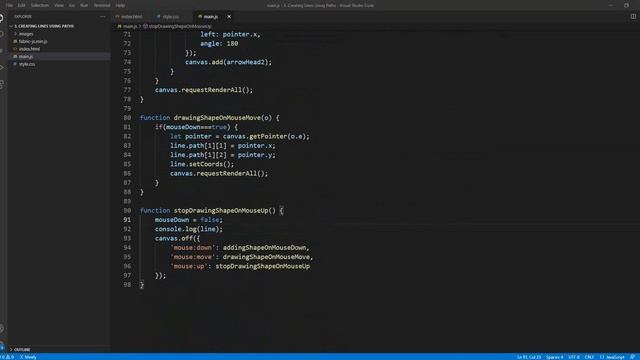The height and width of the screenshot is (360, 640).
Task: Click 'console.log(line);' on line 92
Action: (x=189, y=229)
